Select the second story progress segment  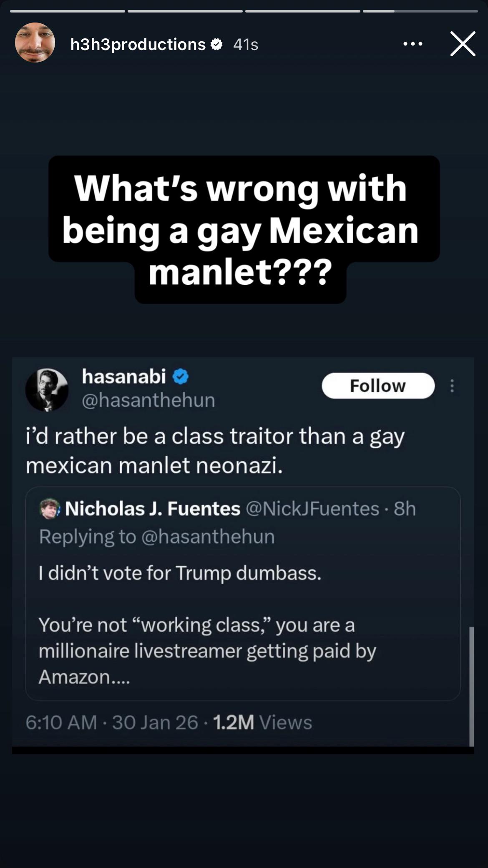[185, 11]
